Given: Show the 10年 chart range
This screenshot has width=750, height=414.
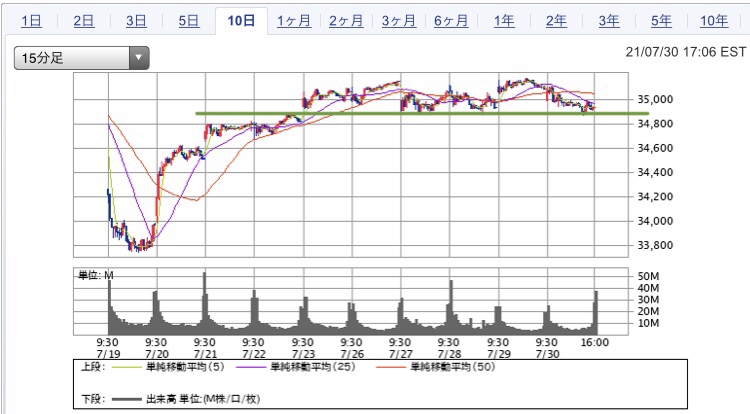Looking at the screenshot, I should pos(714,21).
